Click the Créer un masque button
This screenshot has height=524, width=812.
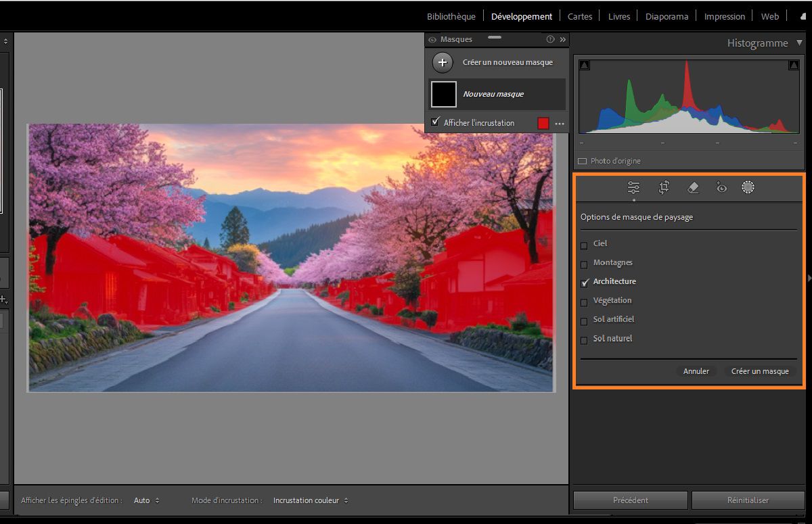[759, 371]
